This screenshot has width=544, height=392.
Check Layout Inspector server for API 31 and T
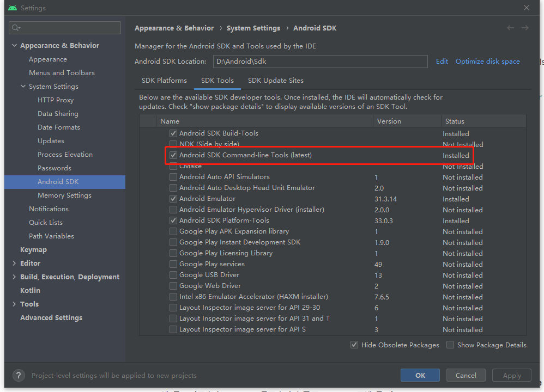(x=173, y=318)
